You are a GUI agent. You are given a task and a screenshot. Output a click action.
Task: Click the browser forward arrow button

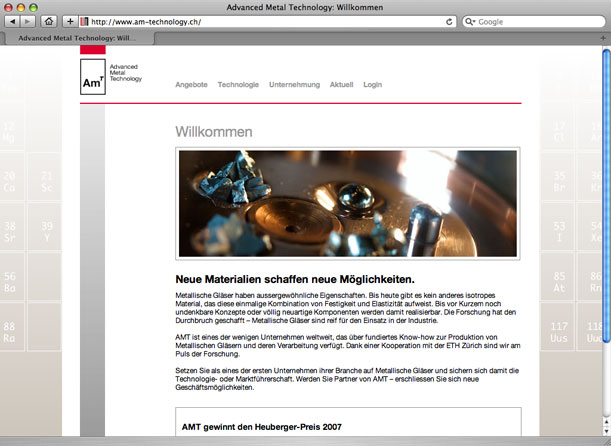point(28,21)
